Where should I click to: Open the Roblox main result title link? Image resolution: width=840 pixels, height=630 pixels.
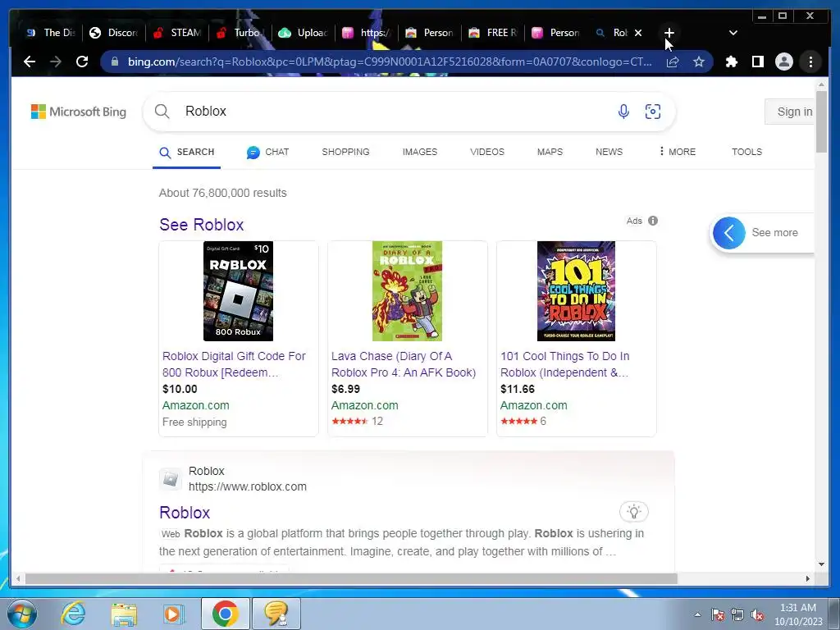pos(185,513)
